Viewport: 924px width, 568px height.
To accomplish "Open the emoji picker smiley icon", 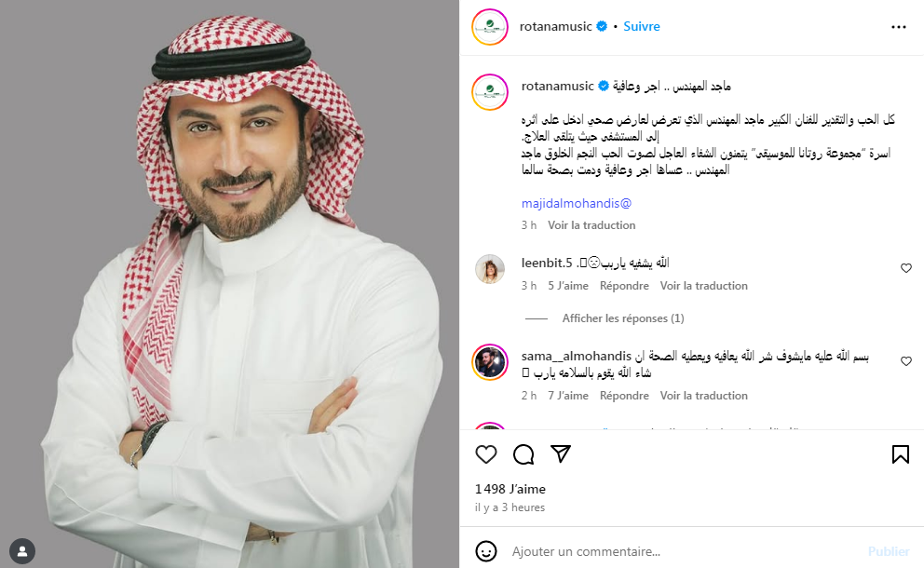I will pos(485,551).
